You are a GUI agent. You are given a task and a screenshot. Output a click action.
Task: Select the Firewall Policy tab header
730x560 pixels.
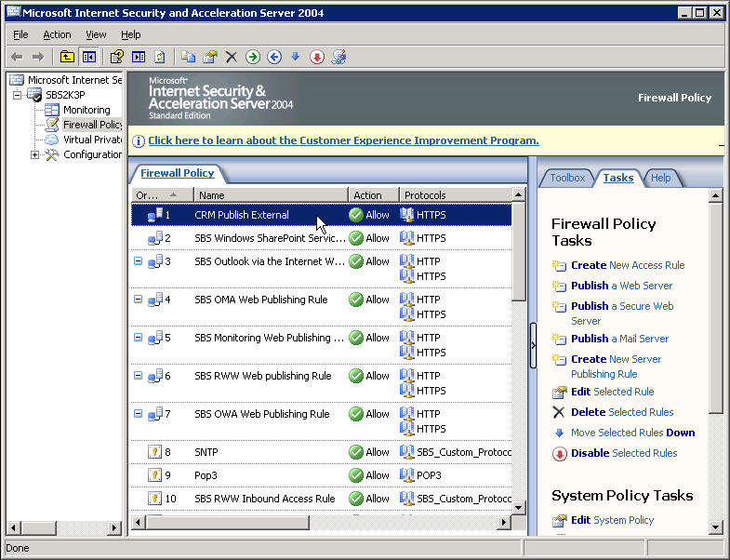pyautogui.click(x=178, y=173)
